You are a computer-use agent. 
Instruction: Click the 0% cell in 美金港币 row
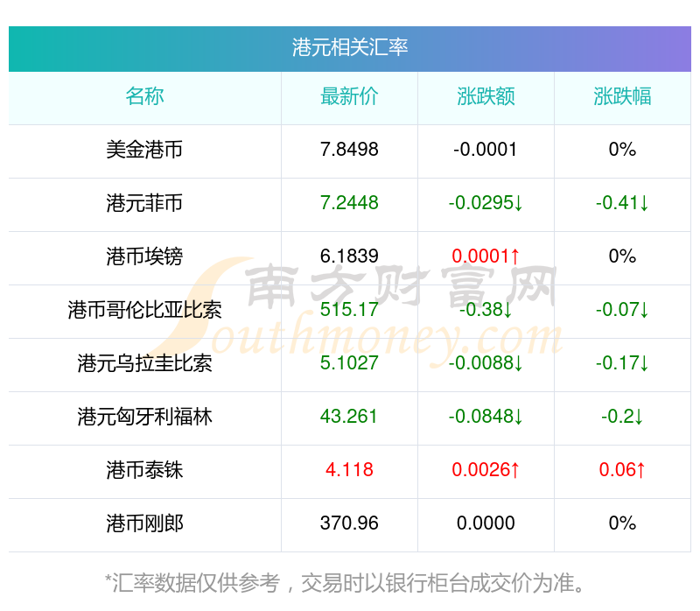tap(622, 150)
